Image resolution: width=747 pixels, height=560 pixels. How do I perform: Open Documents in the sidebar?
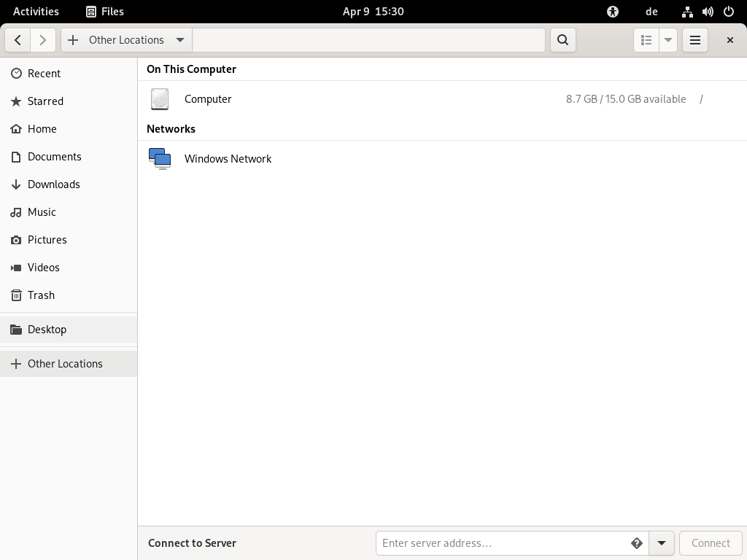click(69, 157)
